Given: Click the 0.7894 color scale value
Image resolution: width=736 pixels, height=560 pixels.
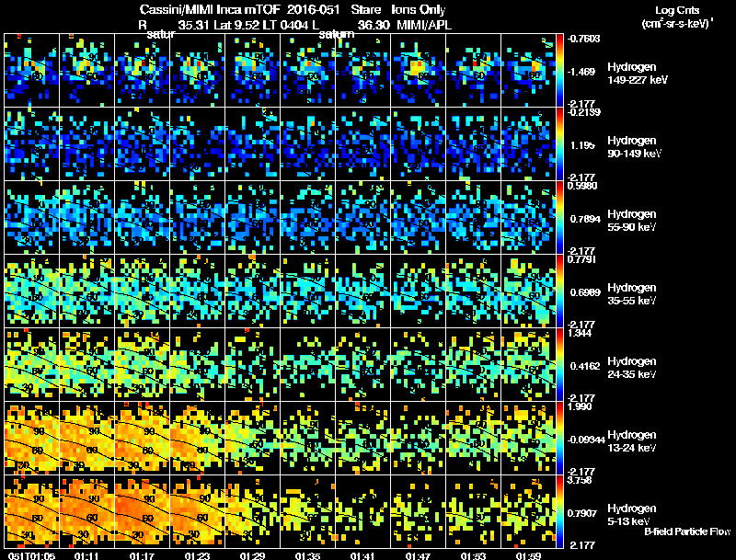Looking at the screenshot, I should click(583, 219).
